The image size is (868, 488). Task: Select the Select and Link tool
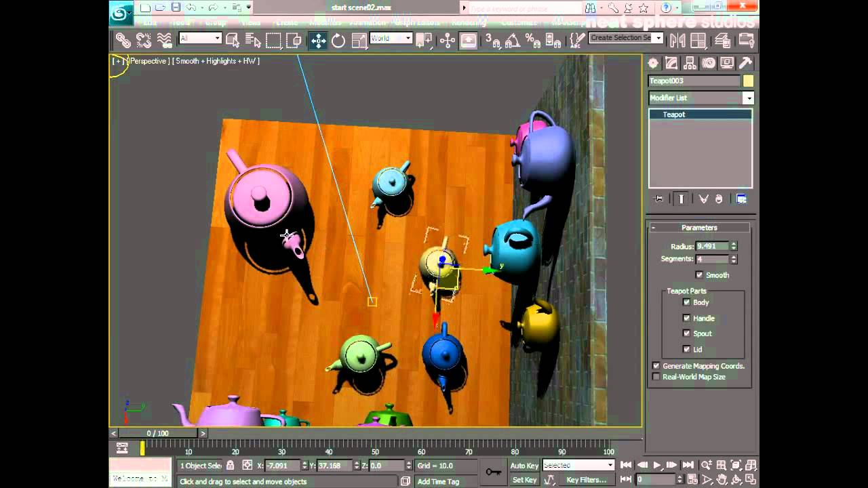[x=123, y=40]
